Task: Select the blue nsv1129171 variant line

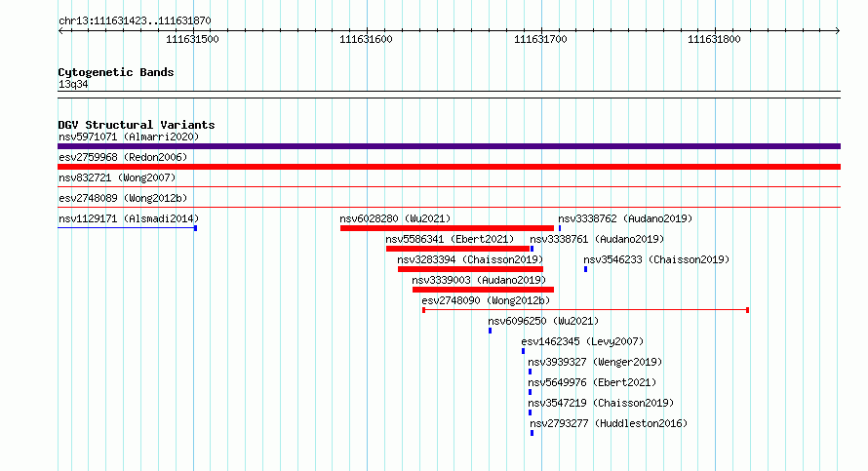Action: [x=128, y=228]
